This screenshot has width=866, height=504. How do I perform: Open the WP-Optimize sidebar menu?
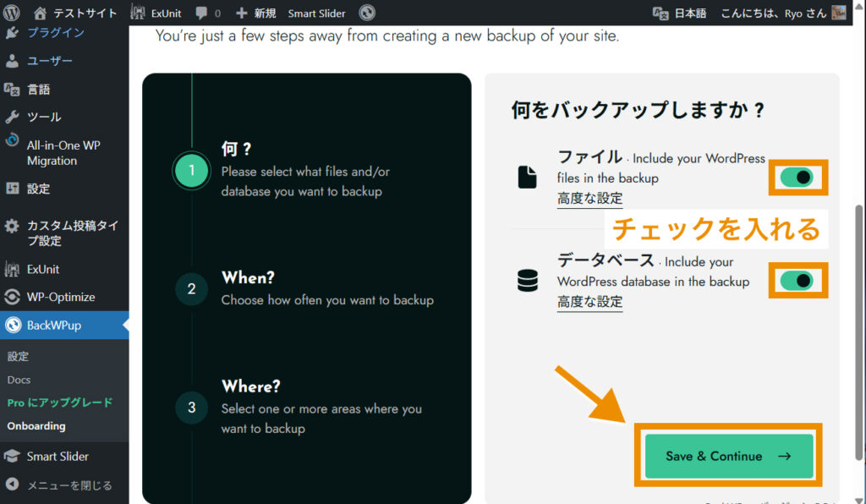pos(61,297)
